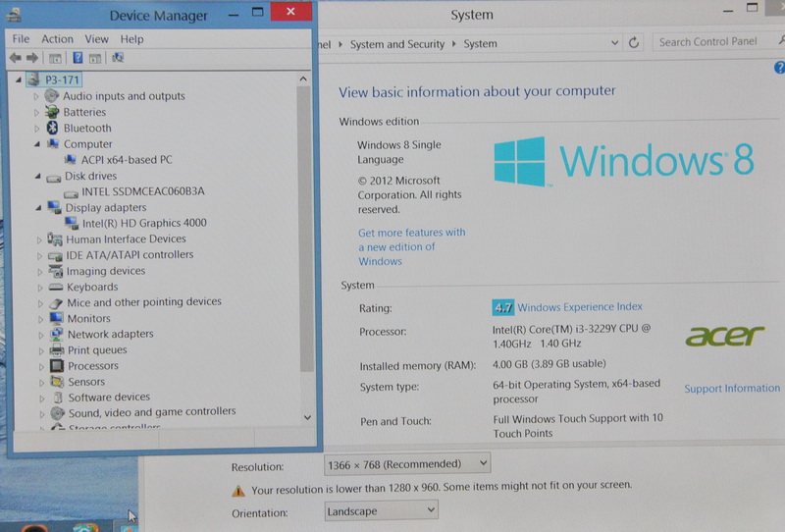785x532 pixels.
Task: Click the System breadcrumb item
Action: coord(480,43)
